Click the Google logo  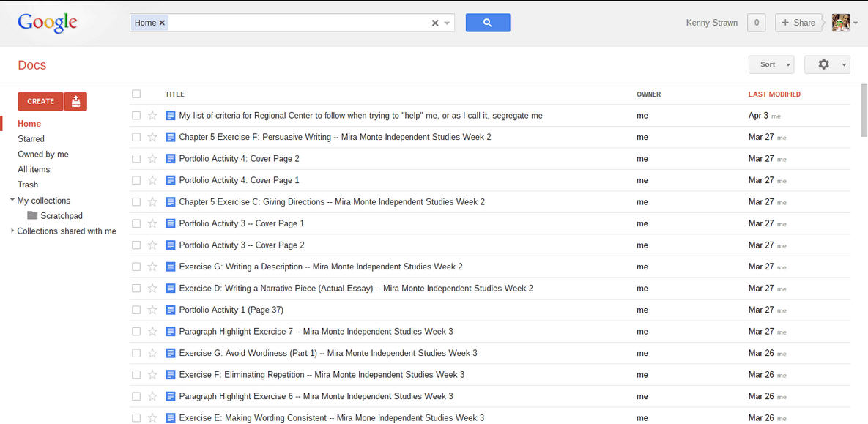(x=48, y=23)
